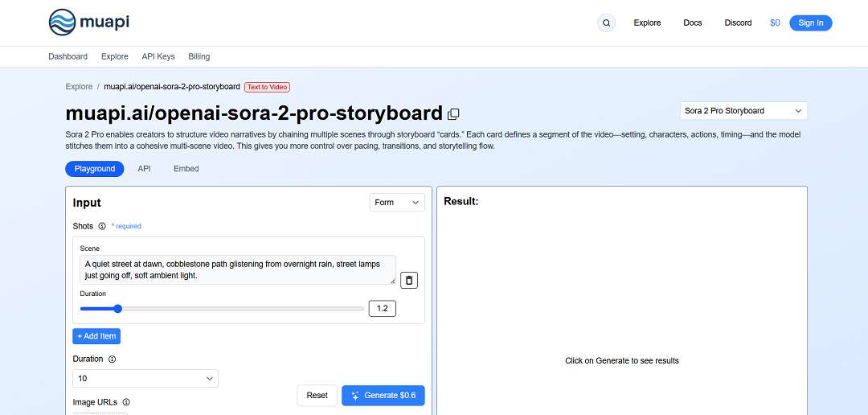Click the Generate $0.6 button
Viewport: 868px width, 415px height.
(x=383, y=396)
